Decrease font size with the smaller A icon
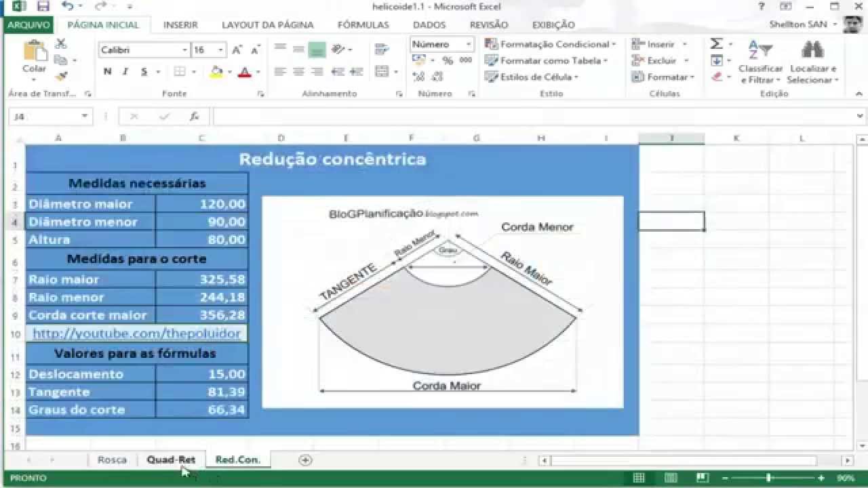This screenshot has height=488, width=868. [x=255, y=50]
